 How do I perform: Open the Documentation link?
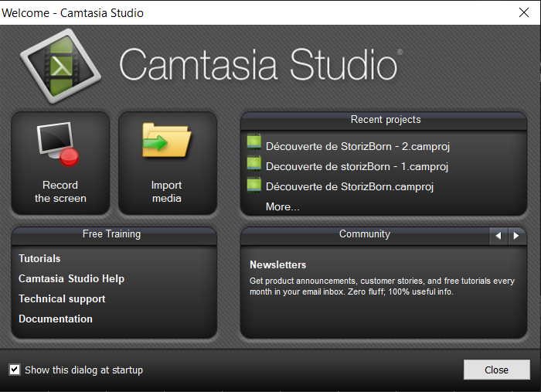[56, 319]
